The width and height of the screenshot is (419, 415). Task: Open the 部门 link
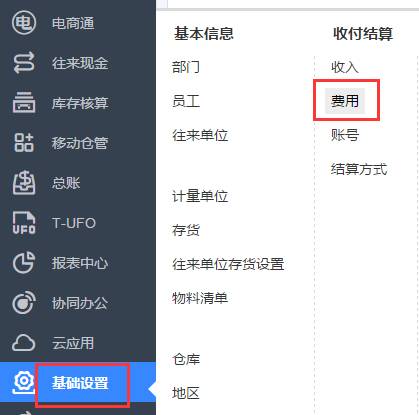point(186,67)
